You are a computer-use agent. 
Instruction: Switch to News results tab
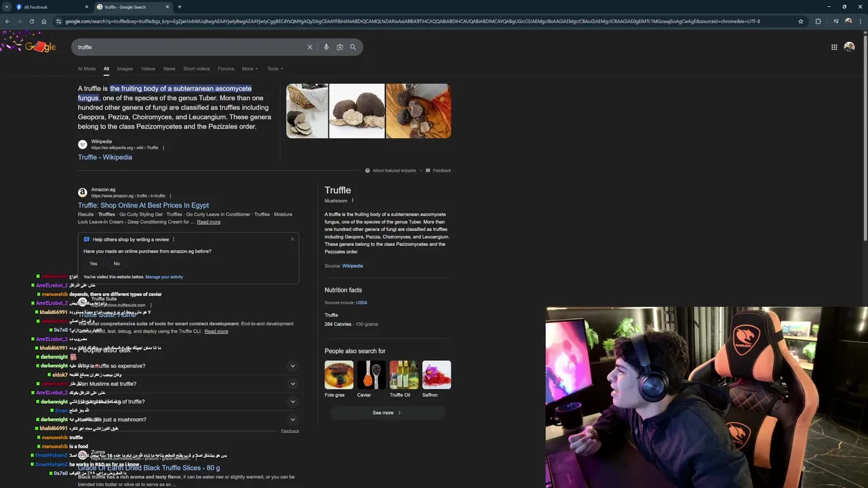[x=169, y=68]
